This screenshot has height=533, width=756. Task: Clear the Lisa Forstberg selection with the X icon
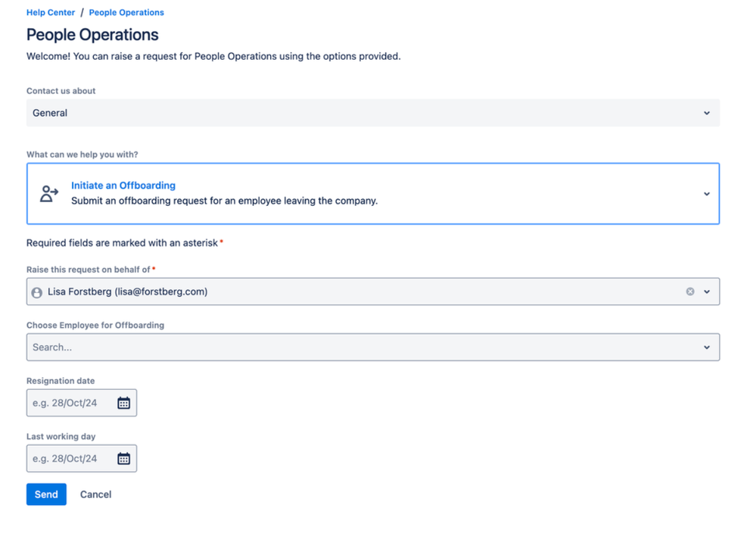(690, 291)
